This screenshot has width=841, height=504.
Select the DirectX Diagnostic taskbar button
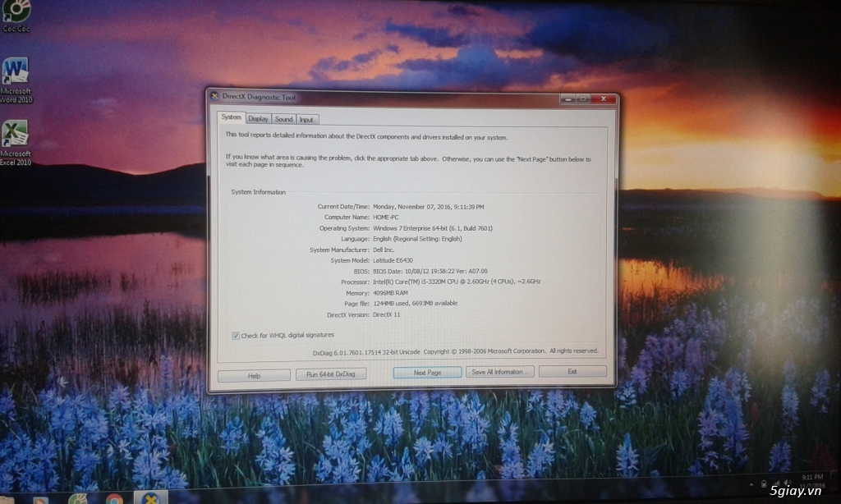(x=150, y=498)
